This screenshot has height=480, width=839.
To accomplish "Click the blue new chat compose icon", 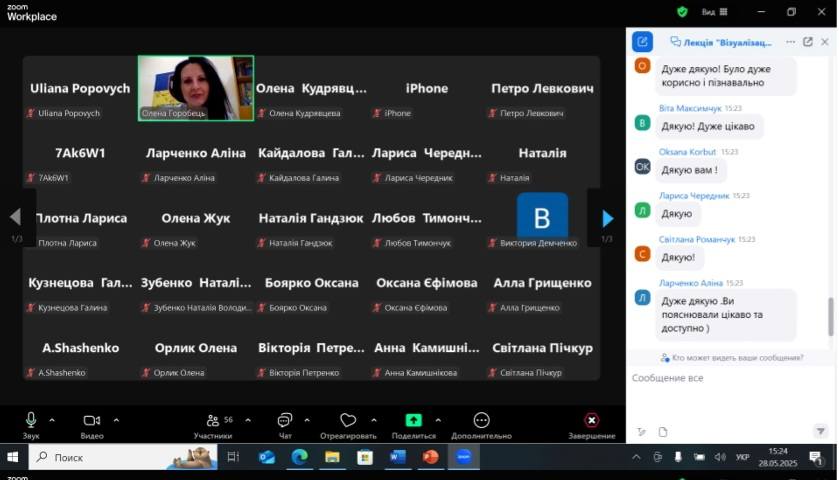I will point(642,42).
